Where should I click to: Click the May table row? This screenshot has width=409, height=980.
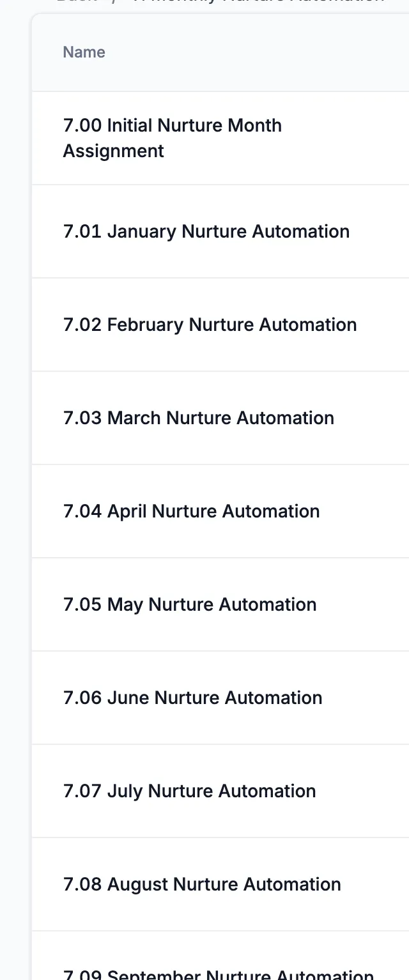pos(220,604)
